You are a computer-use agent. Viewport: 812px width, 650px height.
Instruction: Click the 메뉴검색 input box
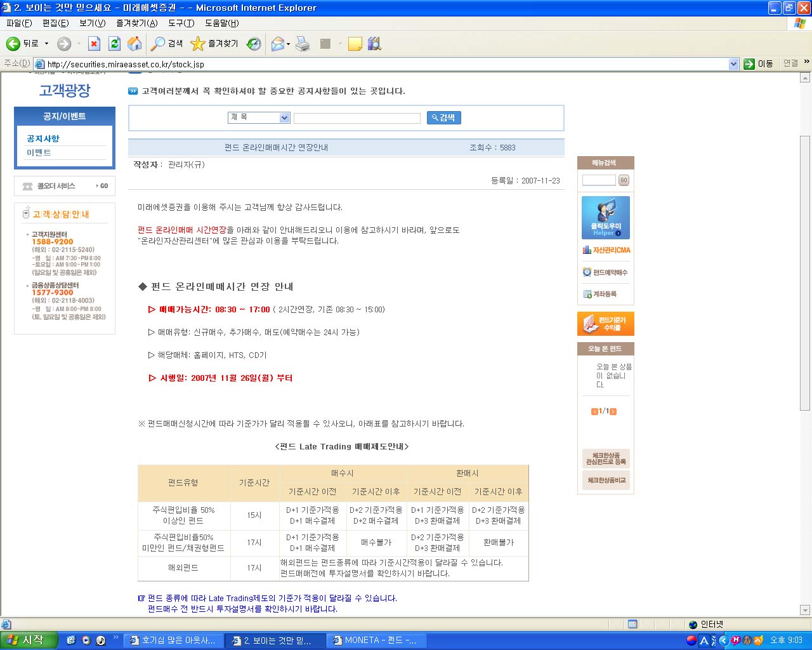pos(599,180)
